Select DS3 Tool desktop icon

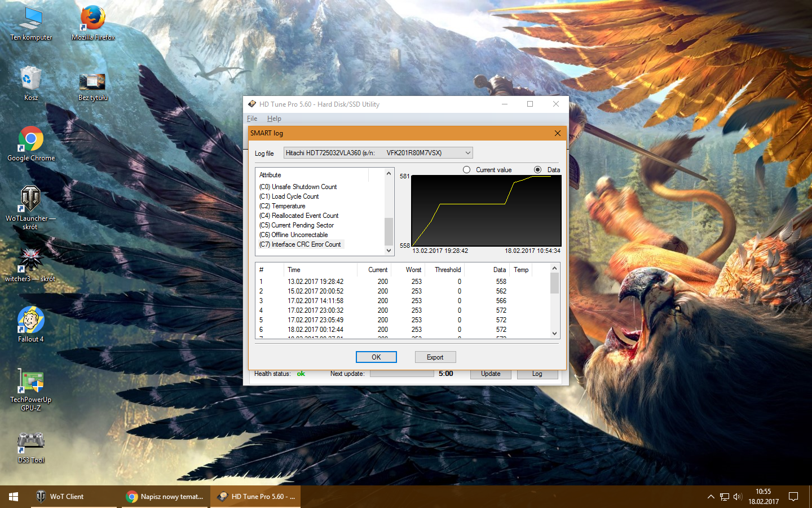click(31, 447)
